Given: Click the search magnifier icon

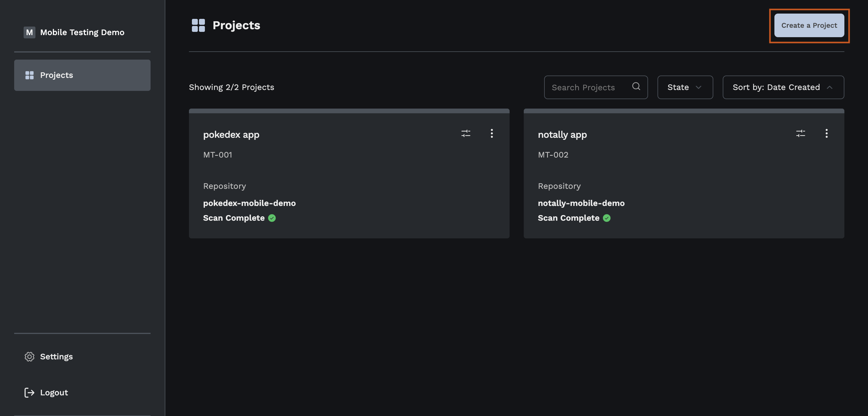Looking at the screenshot, I should pyautogui.click(x=636, y=86).
